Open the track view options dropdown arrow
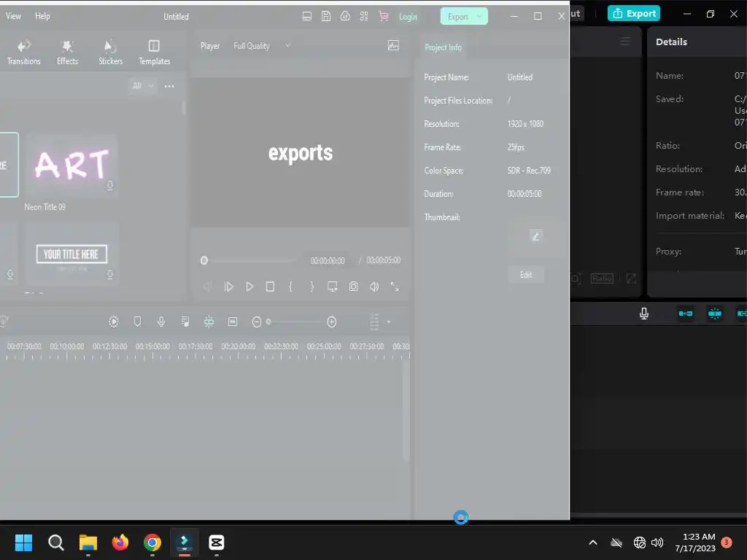Viewport: 747px width, 560px height. 388,322
